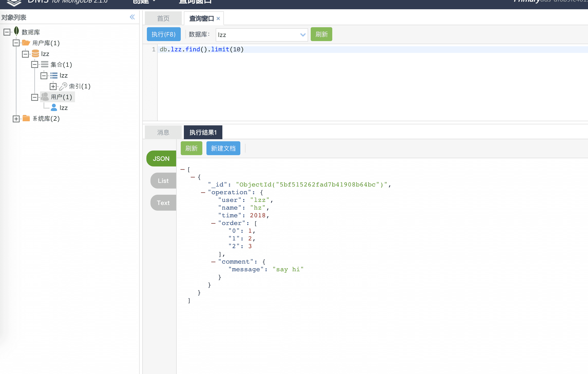This screenshot has height=374, width=588.
Task: Collapse the "operation" JSON object
Action: tap(203, 192)
